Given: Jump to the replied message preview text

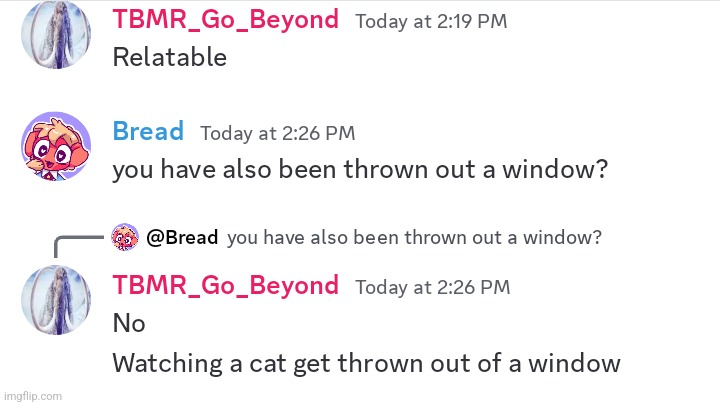Looking at the screenshot, I should pos(414,237).
